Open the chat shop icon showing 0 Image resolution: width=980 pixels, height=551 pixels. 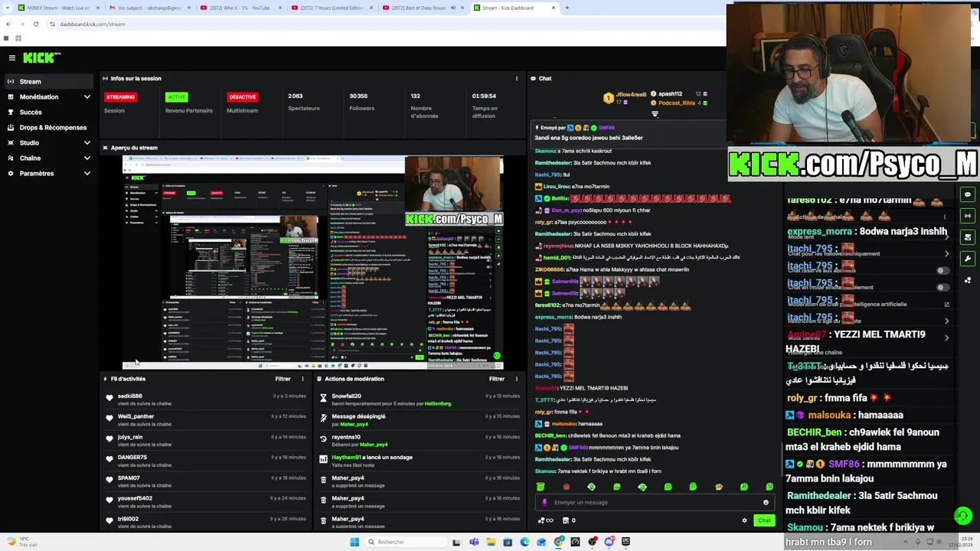click(569, 520)
